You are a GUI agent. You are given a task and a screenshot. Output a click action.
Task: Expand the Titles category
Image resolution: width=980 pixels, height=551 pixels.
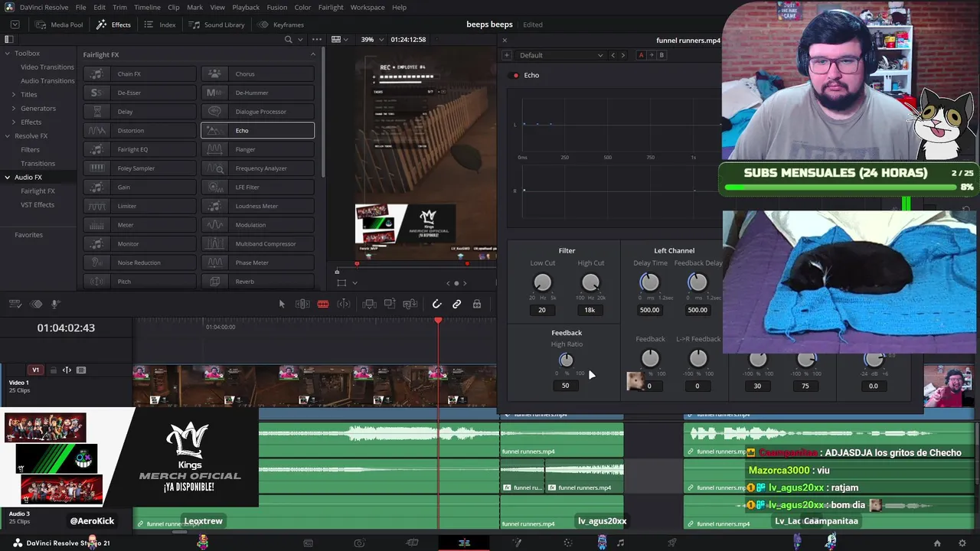(x=13, y=95)
